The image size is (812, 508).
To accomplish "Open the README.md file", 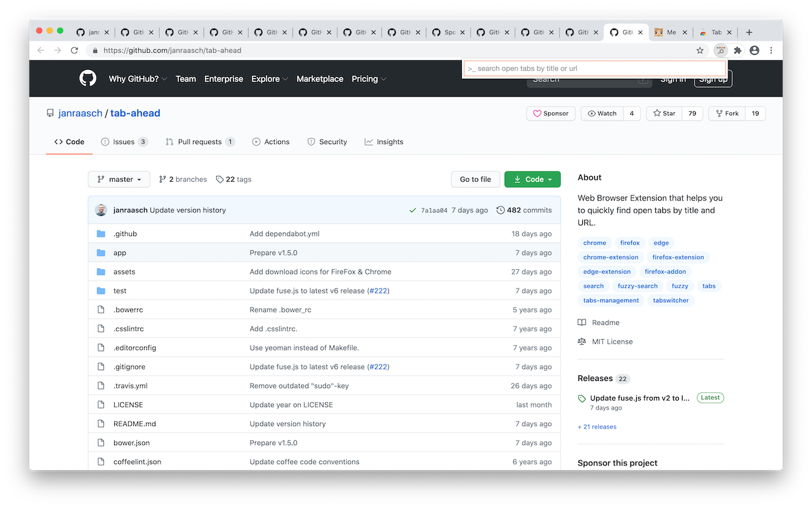I will click(x=134, y=424).
